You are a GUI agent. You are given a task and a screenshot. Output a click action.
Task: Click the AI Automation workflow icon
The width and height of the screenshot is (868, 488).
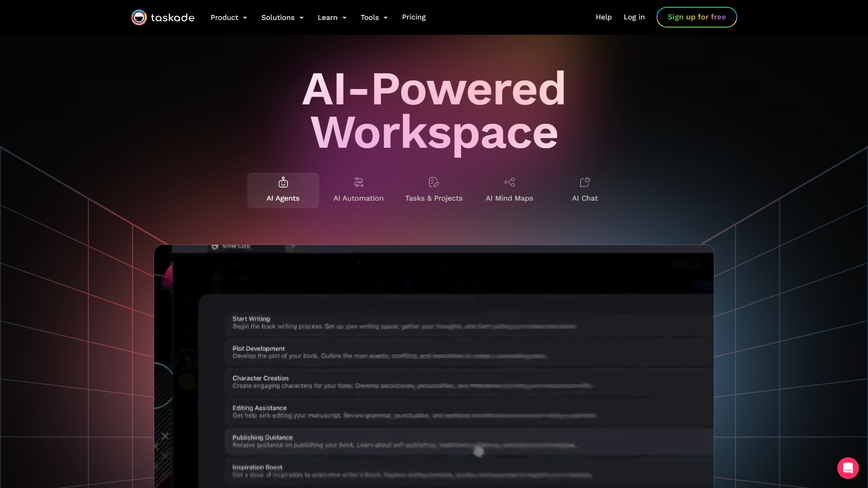[359, 182]
